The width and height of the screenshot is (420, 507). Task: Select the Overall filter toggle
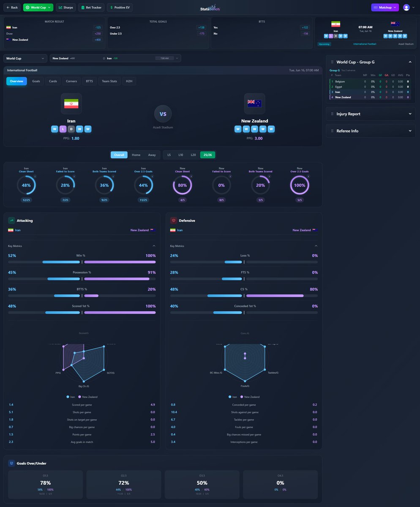pos(119,155)
